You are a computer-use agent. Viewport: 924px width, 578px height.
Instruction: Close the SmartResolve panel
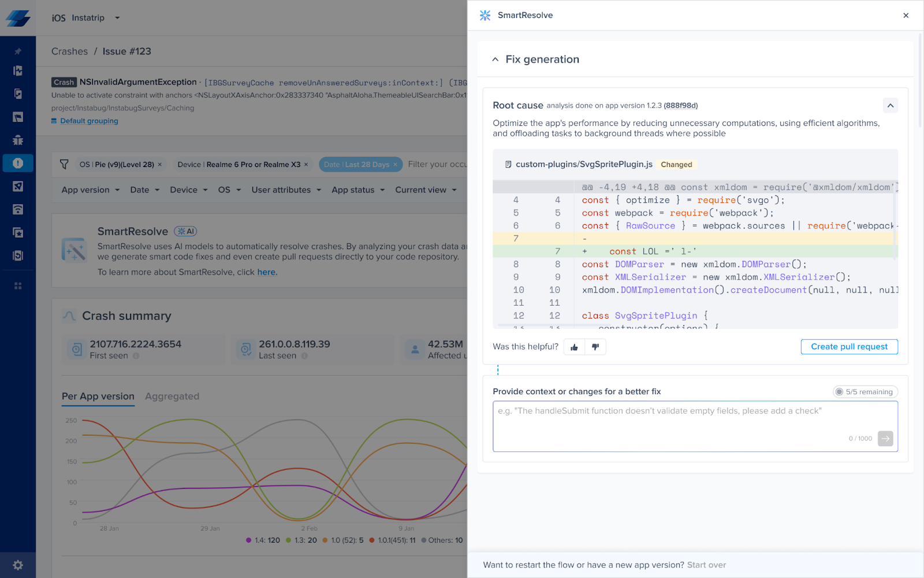[906, 16]
